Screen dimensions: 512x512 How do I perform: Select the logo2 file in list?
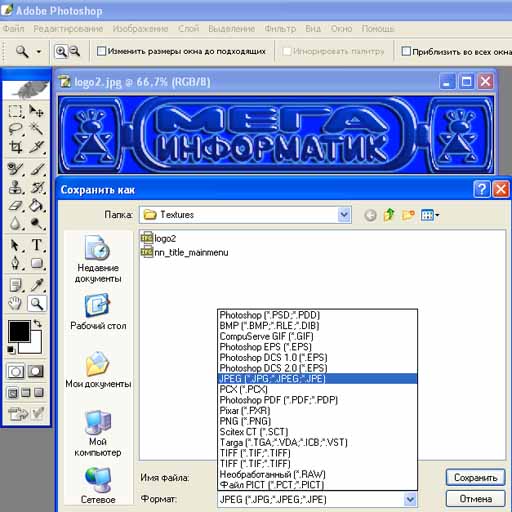(x=159, y=238)
